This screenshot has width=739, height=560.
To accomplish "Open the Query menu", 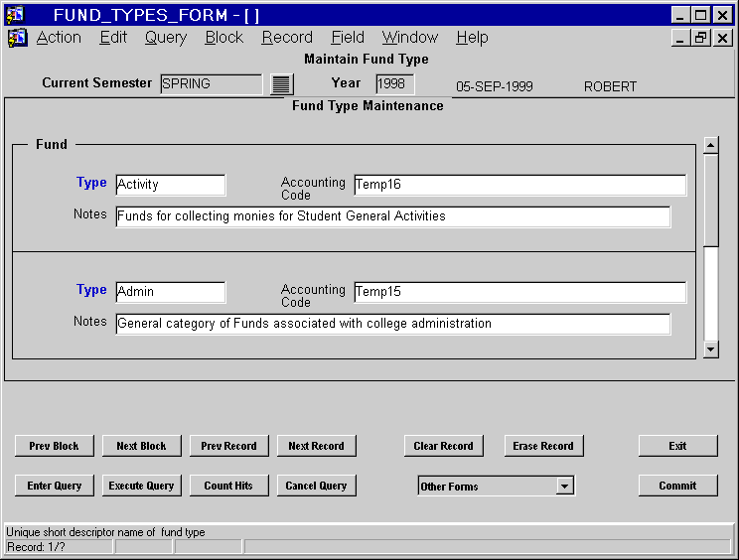I will [x=166, y=37].
